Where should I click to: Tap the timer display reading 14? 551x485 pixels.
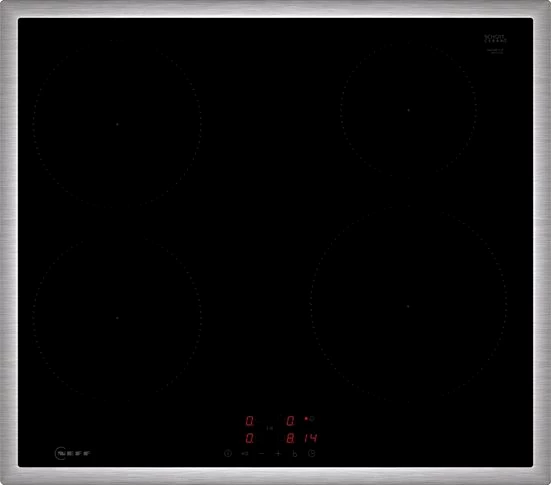point(311,438)
